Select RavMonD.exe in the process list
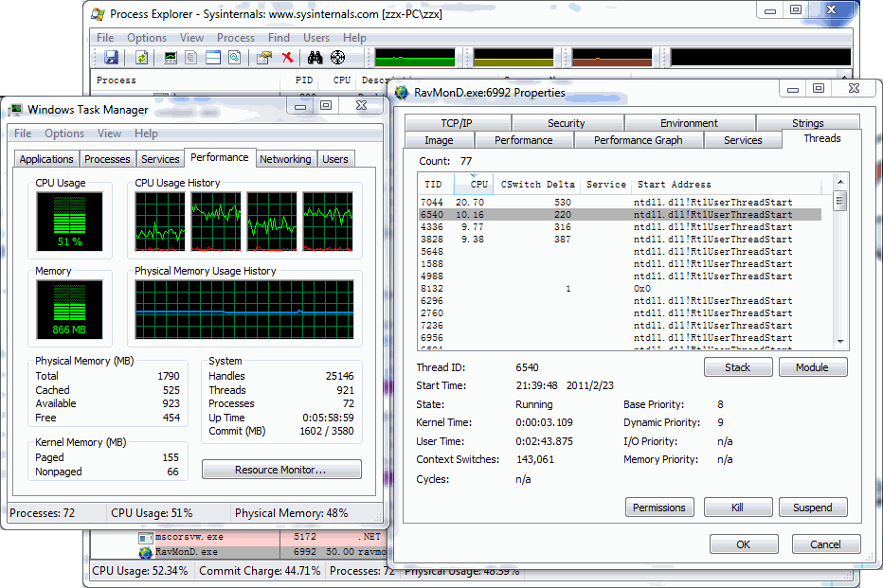This screenshot has height=588, width=883. [186, 551]
